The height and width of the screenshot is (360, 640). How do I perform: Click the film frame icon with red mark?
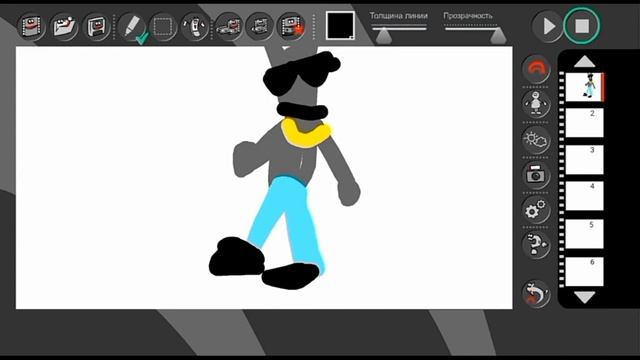(x=291, y=27)
